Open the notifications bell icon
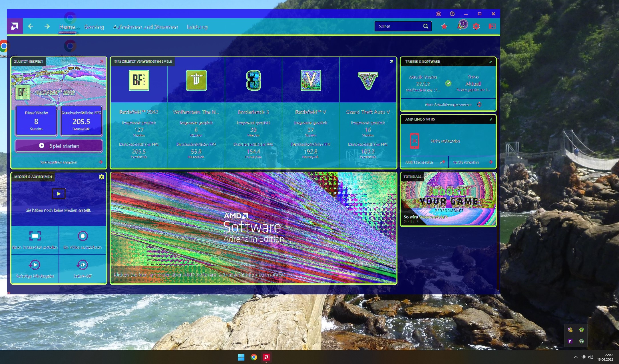The image size is (619, 364). tap(461, 26)
